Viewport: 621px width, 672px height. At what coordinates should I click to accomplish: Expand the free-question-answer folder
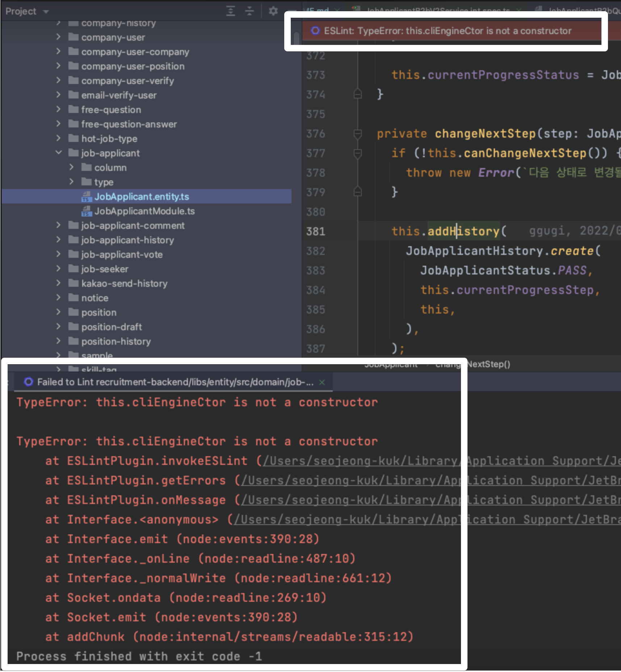(x=58, y=124)
